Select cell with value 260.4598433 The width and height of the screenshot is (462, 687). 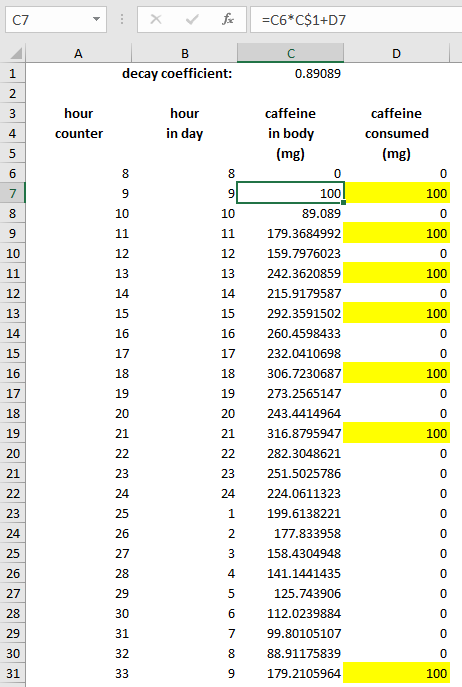click(291, 333)
